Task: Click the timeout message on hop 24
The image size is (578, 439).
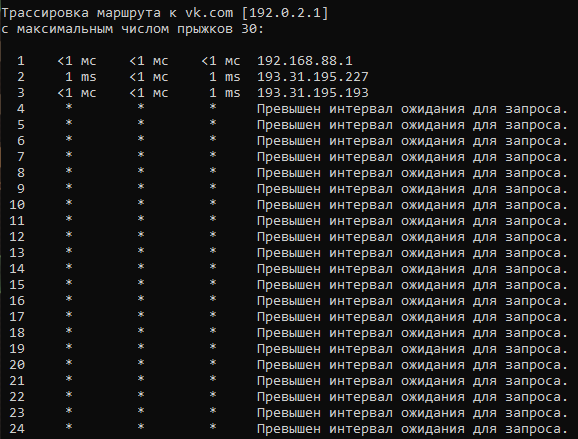Action: (x=412, y=429)
